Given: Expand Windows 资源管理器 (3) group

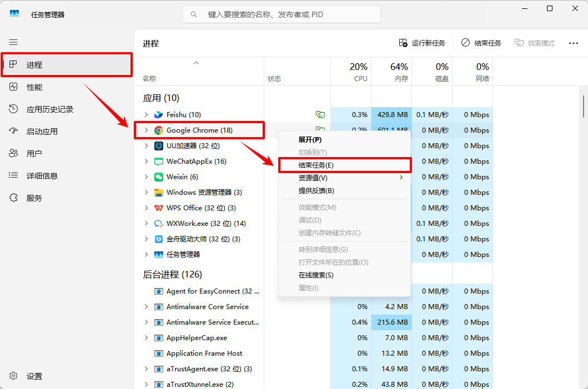Looking at the screenshot, I should click(146, 193).
